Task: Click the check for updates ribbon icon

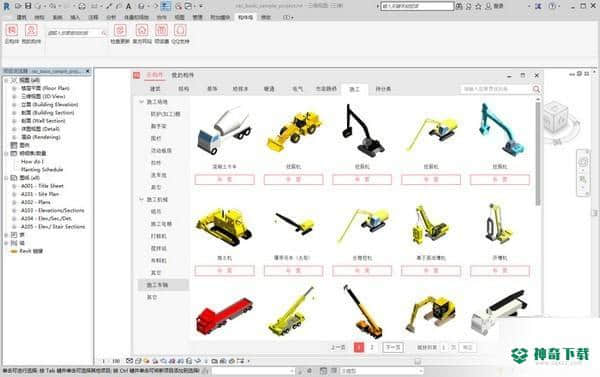Action: 120,31
